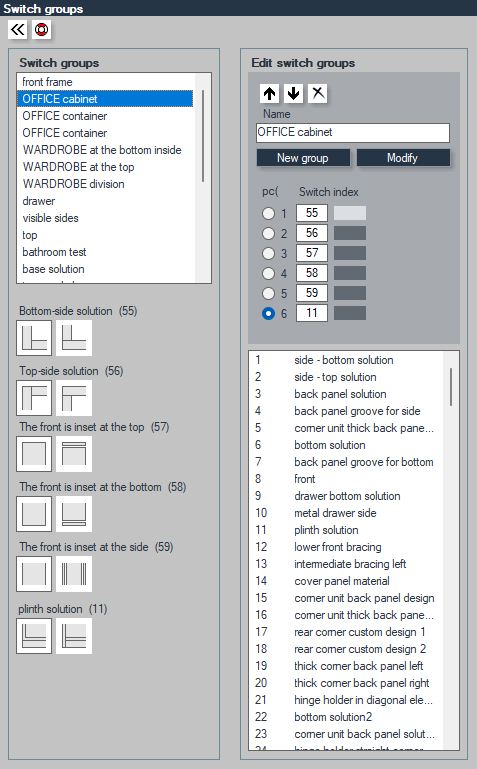Move group up with up arrow

click(270, 93)
